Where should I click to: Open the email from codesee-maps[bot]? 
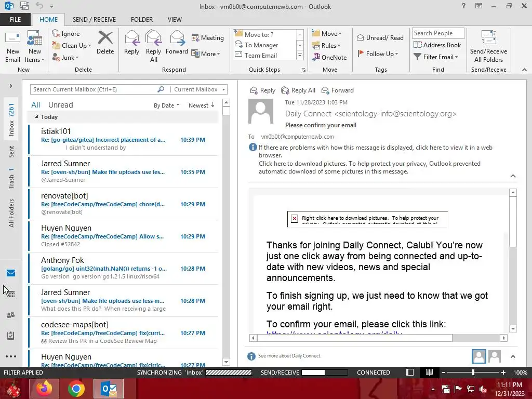click(x=124, y=332)
